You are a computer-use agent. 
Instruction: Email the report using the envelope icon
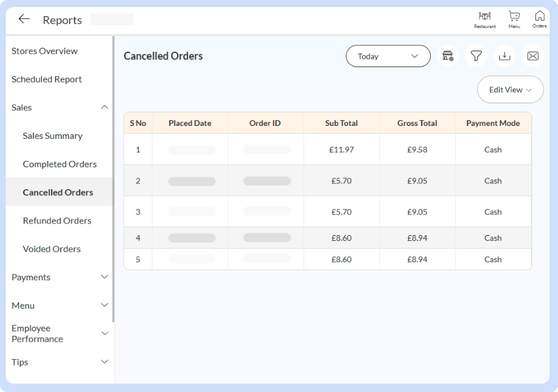pos(533,56)
